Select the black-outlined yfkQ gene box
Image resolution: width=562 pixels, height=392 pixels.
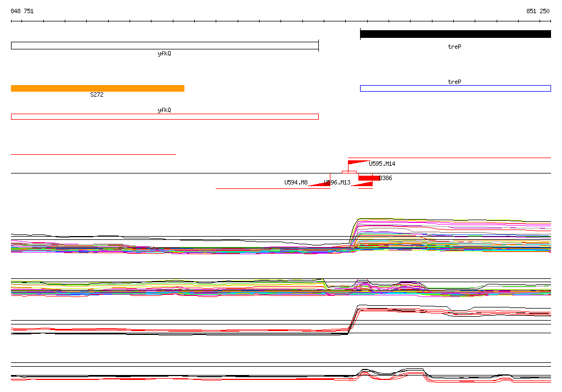165,46
